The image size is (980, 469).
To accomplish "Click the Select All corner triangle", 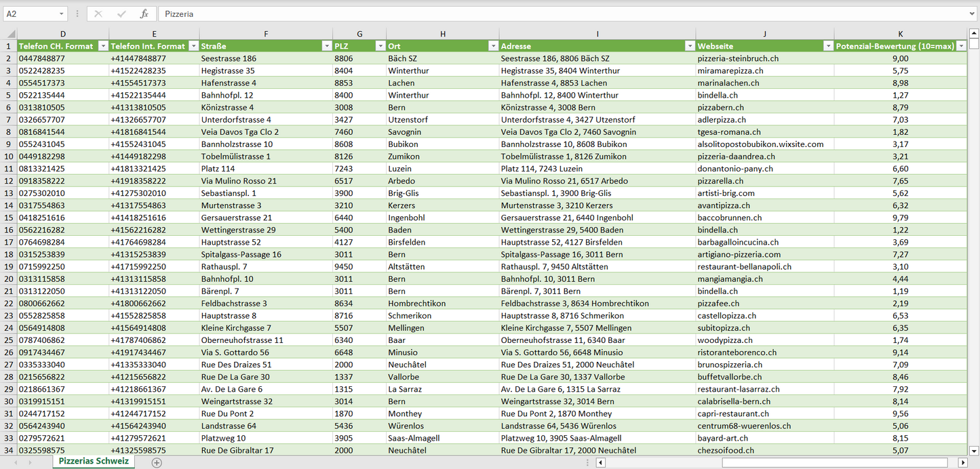I will (10, 34).
